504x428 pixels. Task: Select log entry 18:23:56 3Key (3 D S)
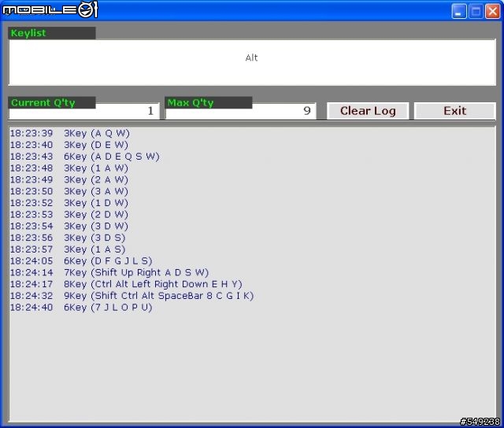point(68,238)
